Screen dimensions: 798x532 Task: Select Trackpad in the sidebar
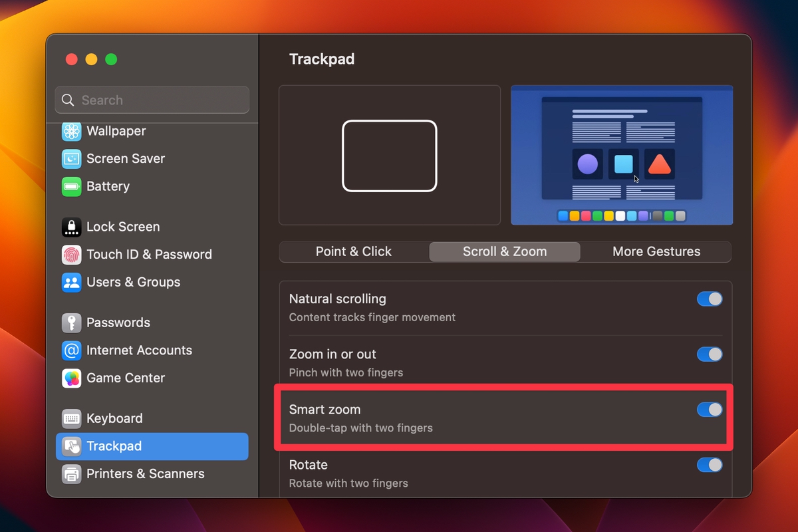coord(116,446)
